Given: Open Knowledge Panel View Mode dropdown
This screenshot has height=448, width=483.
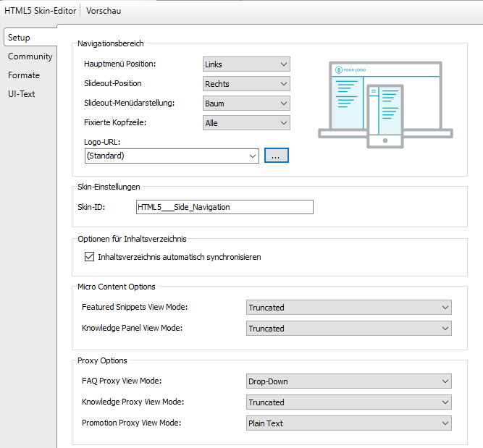Looking at the screenshot, I should pyautogui.click(x=349, y=329).
